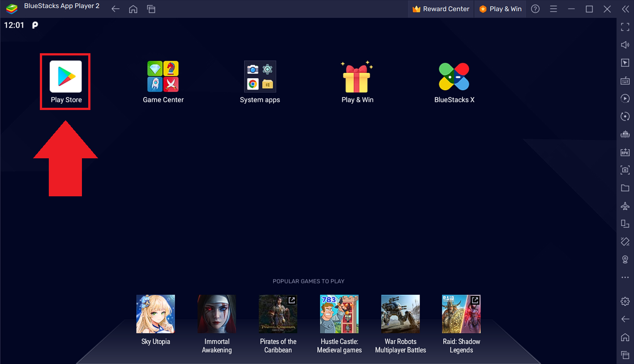Click the play-circle macro icon in the sidebar
The image size is (634, 364).
coord(625,98)
